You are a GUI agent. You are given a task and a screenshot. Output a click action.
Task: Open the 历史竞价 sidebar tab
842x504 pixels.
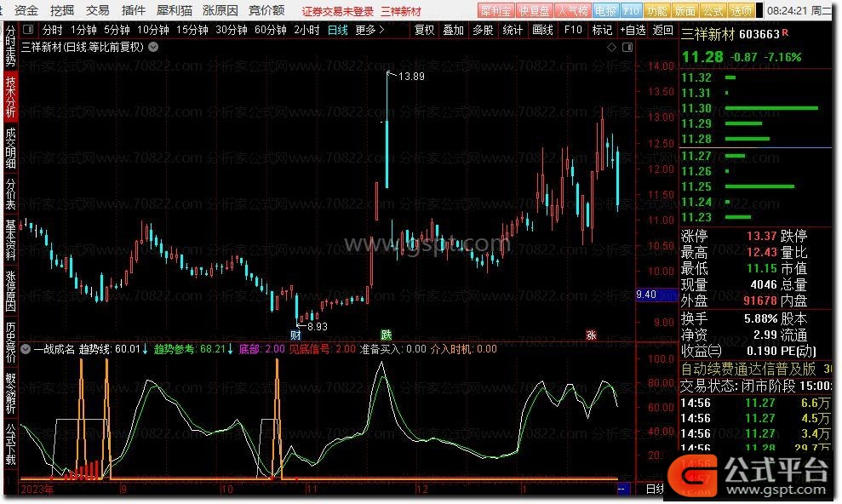click(x=10, y=342)
